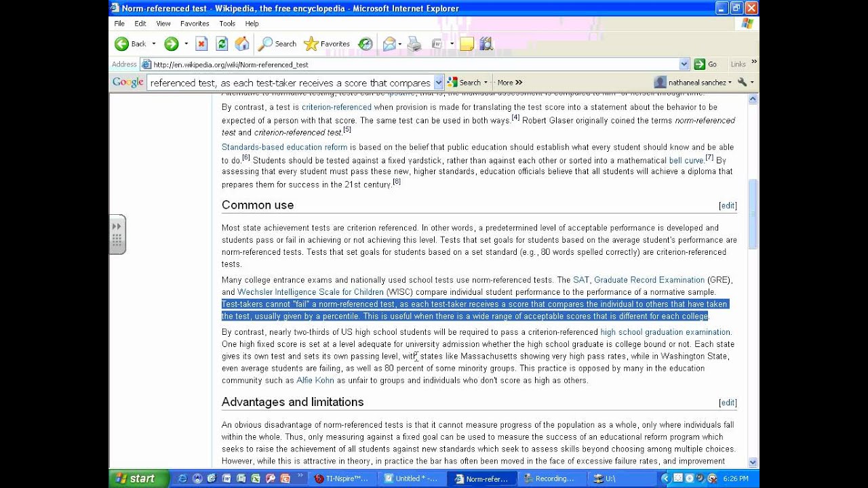Open the Google Search button dropdown arrow
Screen dimensions: 868x488
tap(486, 82)
